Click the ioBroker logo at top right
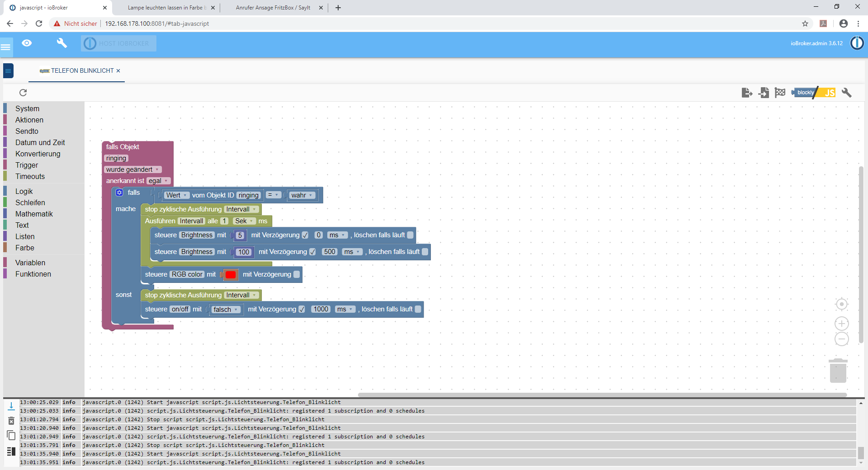The image size is (868, 470). click(x=857, y=43)
